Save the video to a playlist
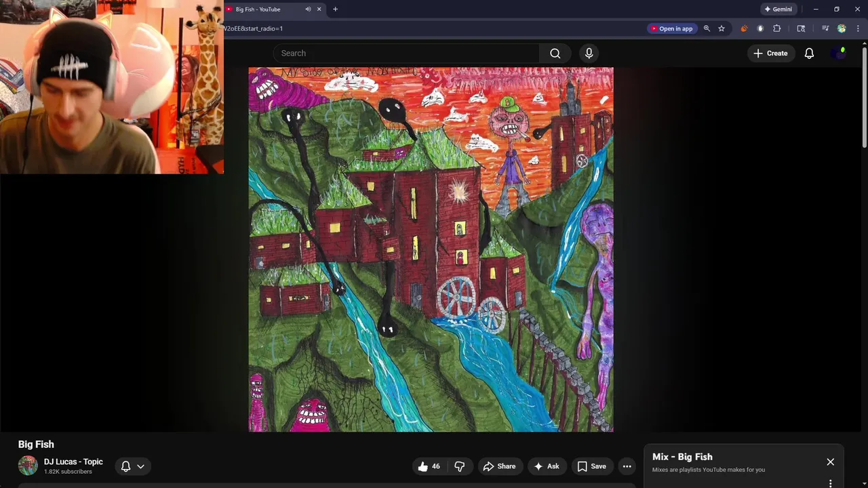The image size is (868, 488). tap(591, 466)
